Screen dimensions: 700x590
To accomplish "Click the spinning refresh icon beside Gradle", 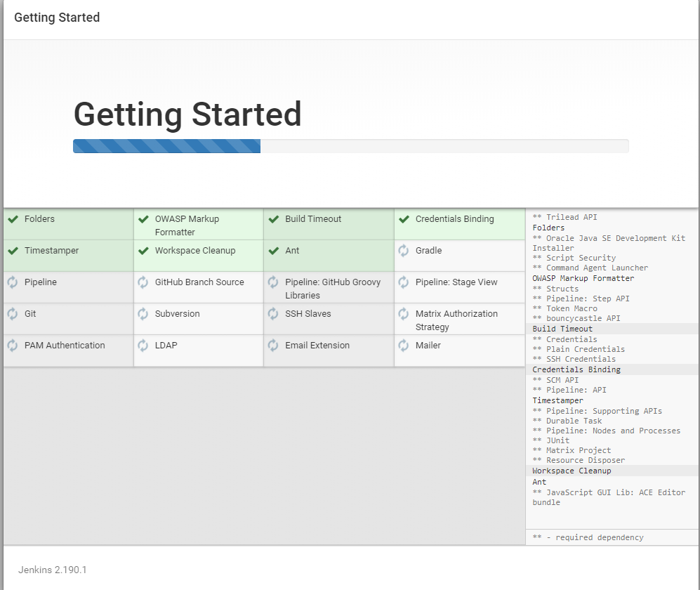I will [x=404, y=251].
